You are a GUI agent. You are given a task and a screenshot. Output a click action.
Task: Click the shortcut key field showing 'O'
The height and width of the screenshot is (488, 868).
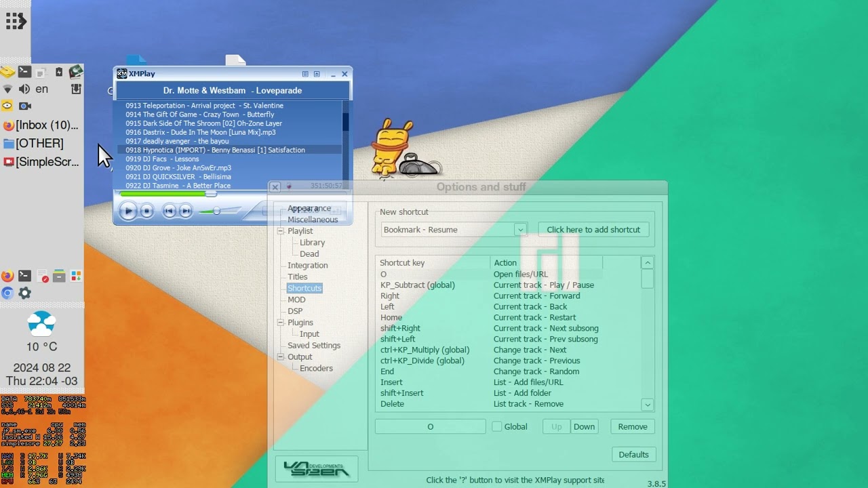pyautogui.click(x=430, y=426)
